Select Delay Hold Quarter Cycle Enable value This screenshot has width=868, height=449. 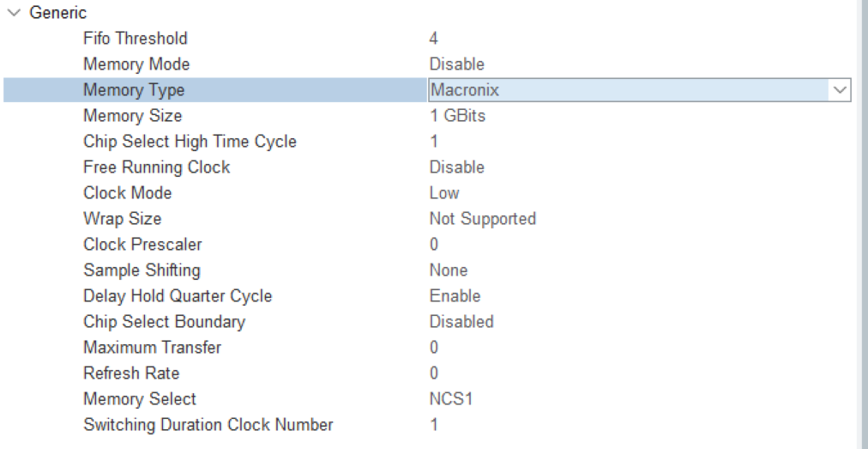[455, 296]
